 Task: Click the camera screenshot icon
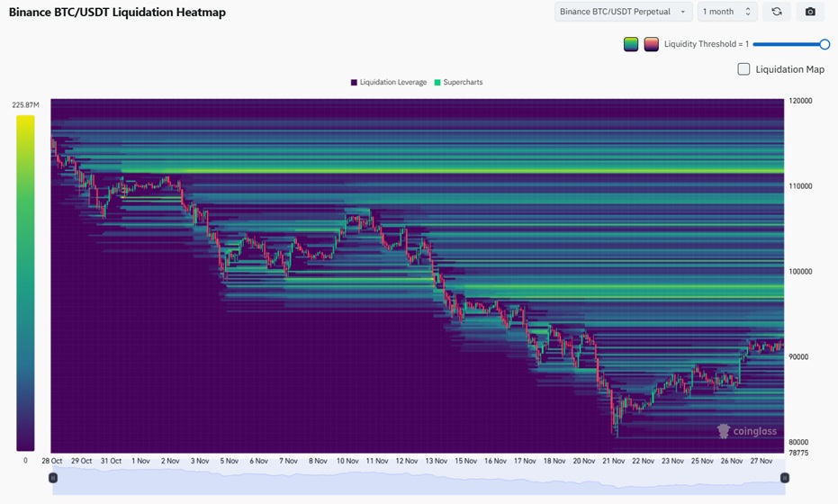click(810, 11)
